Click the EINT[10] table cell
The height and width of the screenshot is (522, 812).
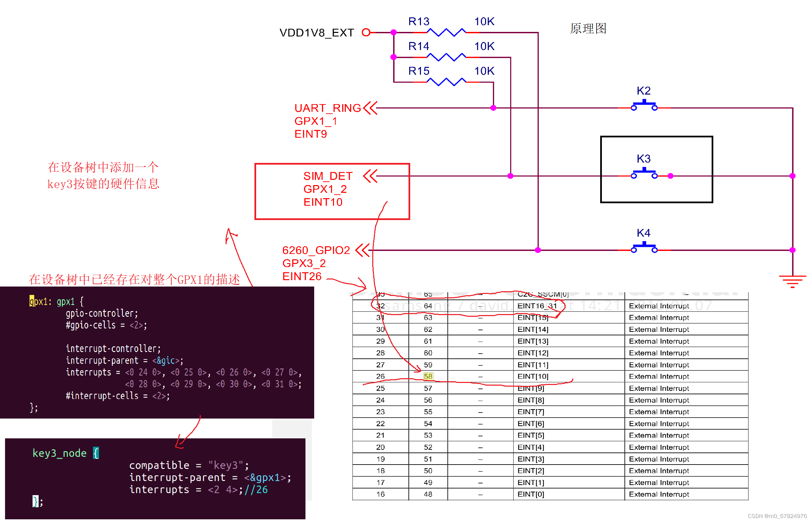(x=532, y=376)
